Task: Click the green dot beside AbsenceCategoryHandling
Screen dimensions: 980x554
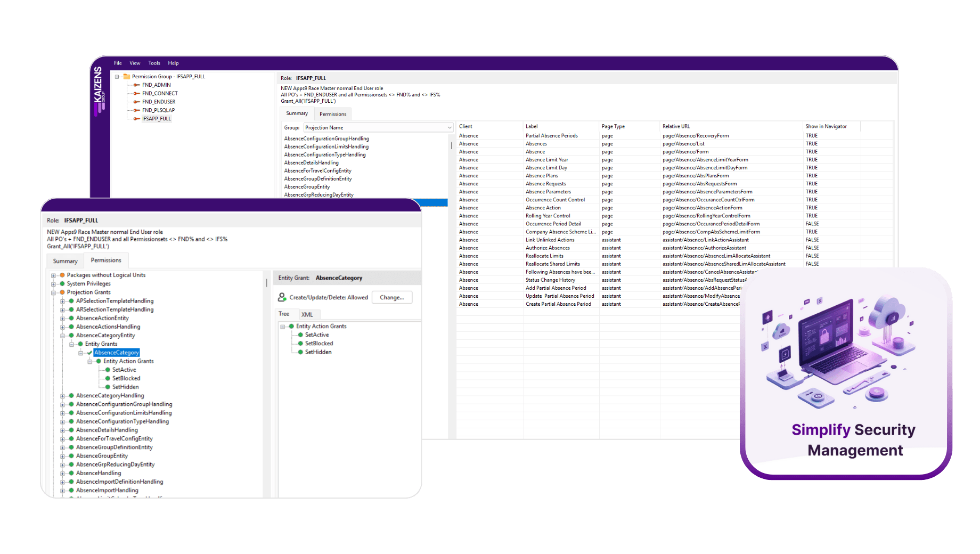Action: 71,396
